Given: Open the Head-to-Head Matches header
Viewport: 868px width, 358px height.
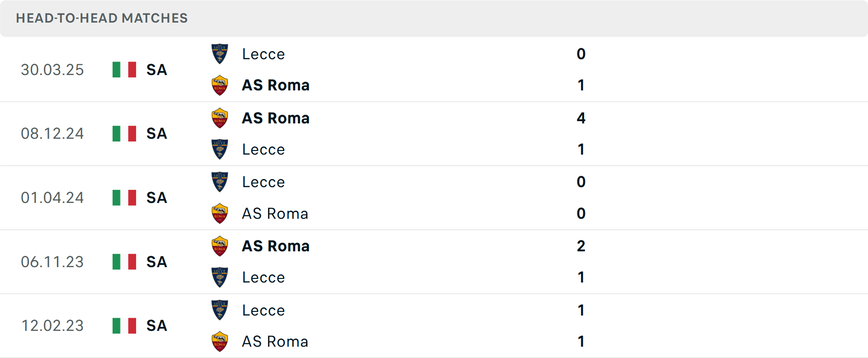Looking at the screenshot, I should point(102,18).
